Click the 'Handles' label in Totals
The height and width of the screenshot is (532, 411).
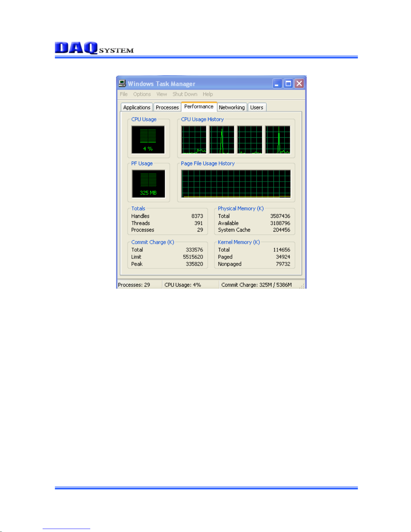click(x=140, y=216)
